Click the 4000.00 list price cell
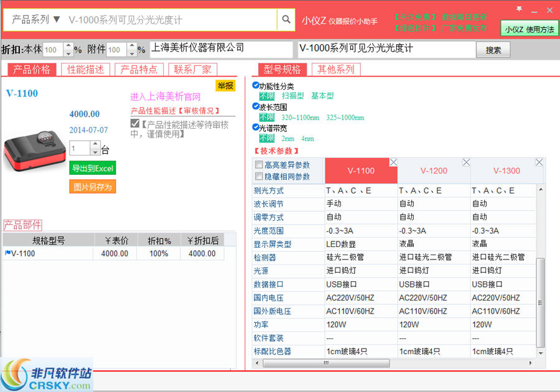 click(114, 253)
